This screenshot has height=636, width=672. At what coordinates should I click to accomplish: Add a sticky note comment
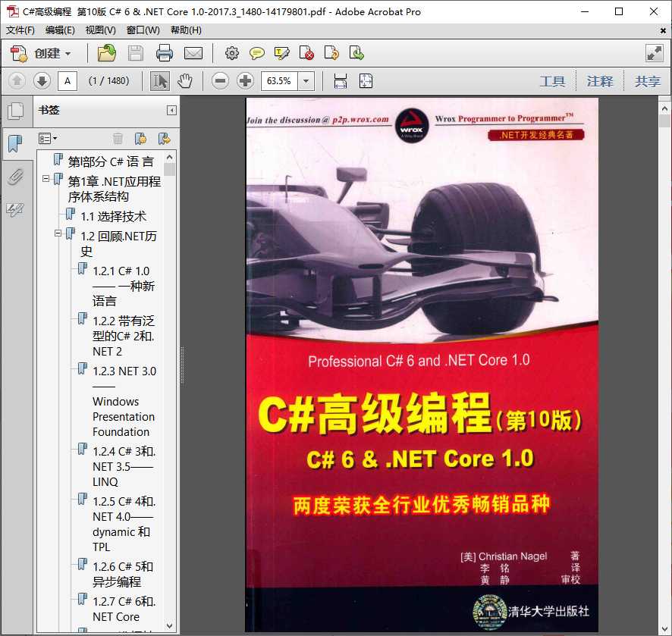256,54
